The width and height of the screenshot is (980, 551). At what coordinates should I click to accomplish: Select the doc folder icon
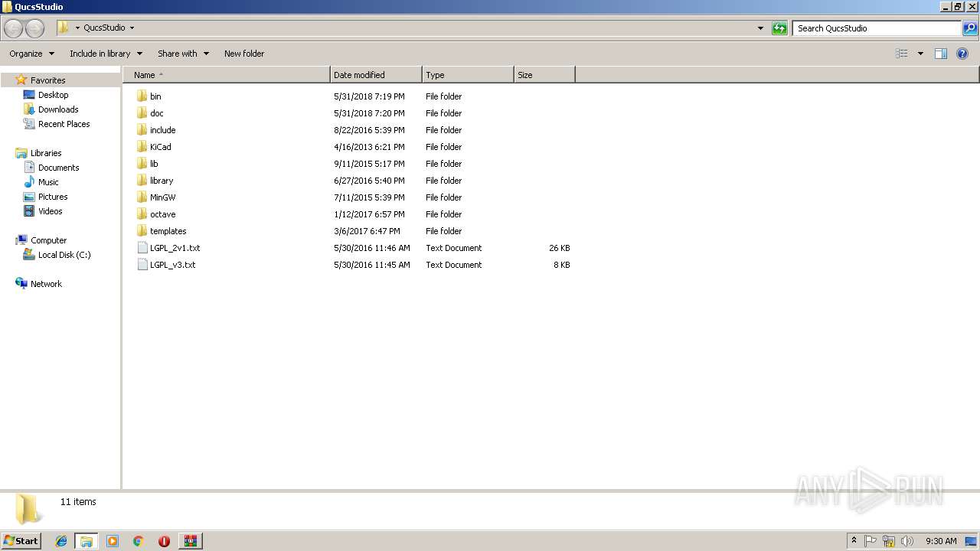point(142,112)
